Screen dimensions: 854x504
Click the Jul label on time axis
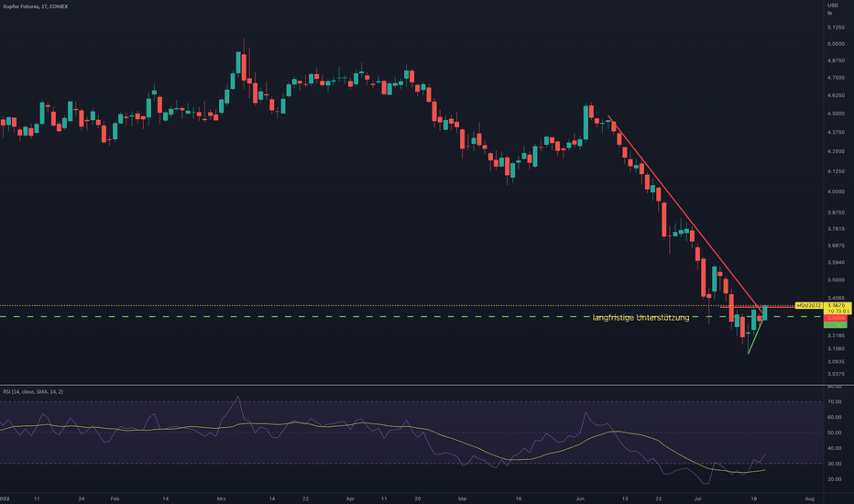tap(697, 499)
